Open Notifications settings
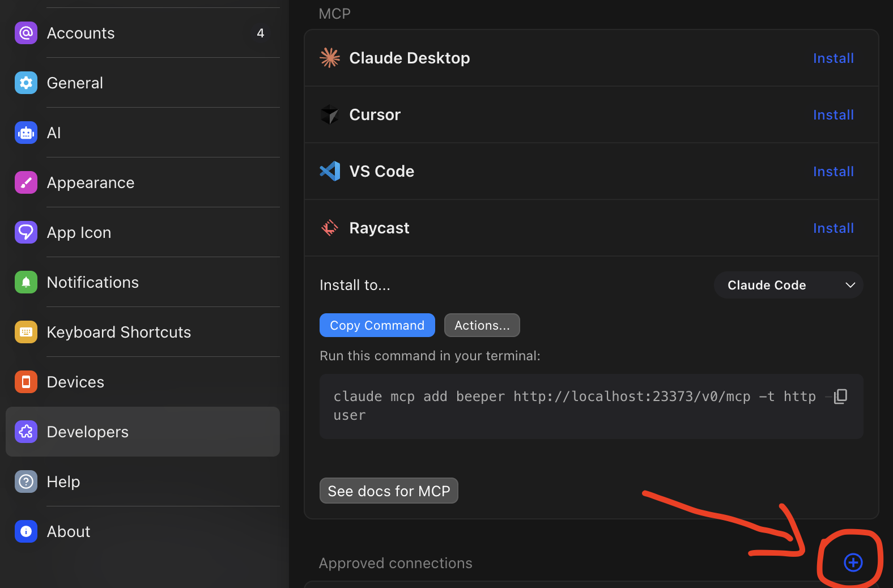Image resolution: width=893 pixels, height=588 pixels. tap(143, 282)
